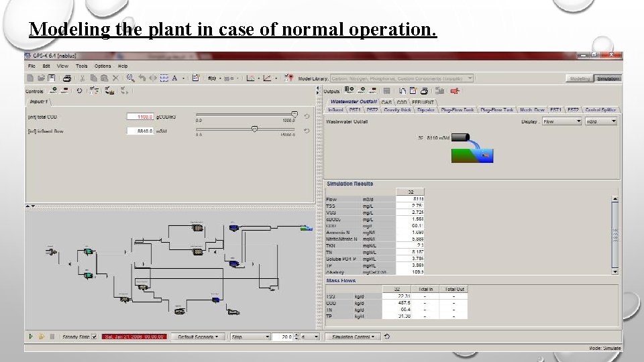This screenshot has height=362, width=644.
Task: Open the Options menu
Action: 103,66
